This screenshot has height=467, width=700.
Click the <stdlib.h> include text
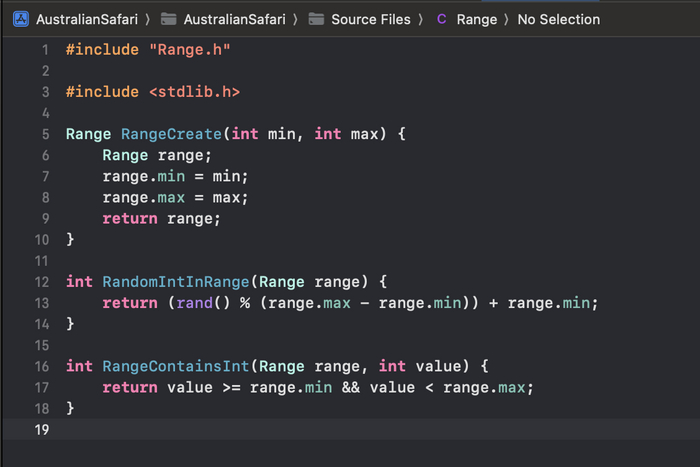coord(194,92)
